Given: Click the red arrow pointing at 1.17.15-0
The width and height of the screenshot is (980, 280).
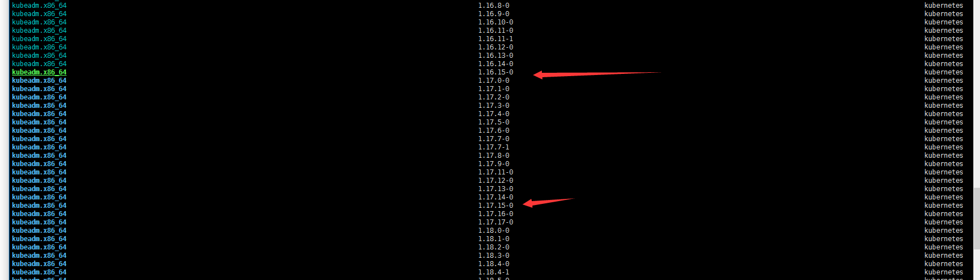Looking at the screenshot, I should pyautogui.click(x=549, y=202).
